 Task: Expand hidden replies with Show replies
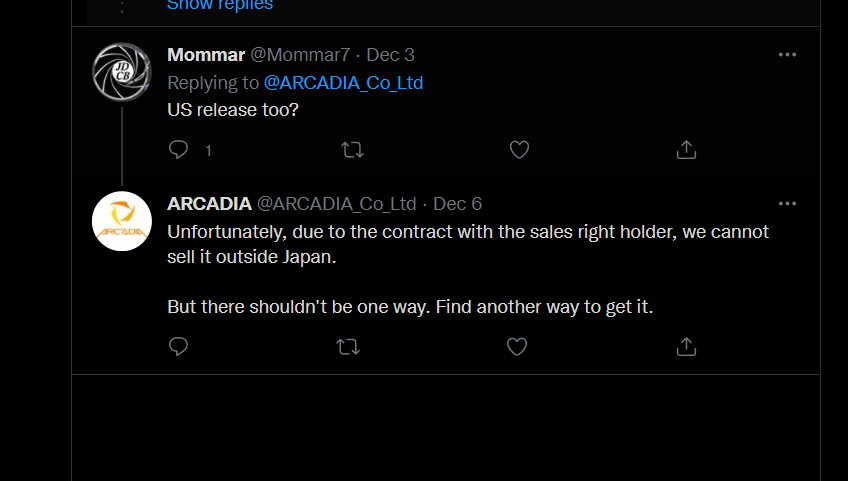(x=220, y=5)
